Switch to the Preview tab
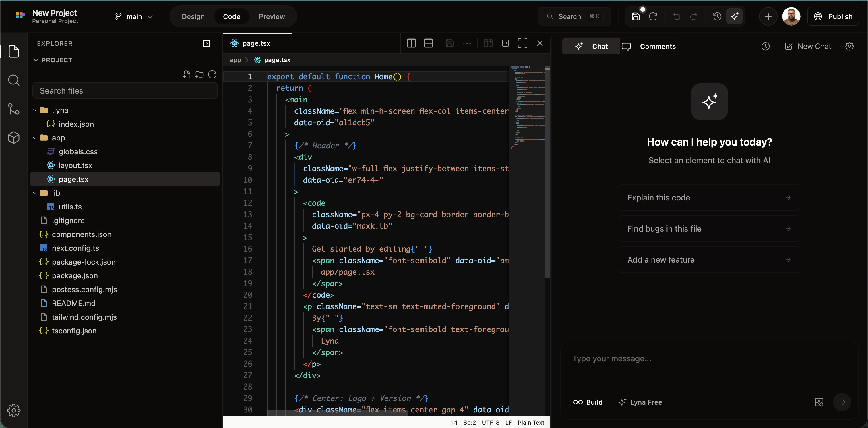Viewport: 868px width, 428px height. pyautogui.click(x=271, y=16)
